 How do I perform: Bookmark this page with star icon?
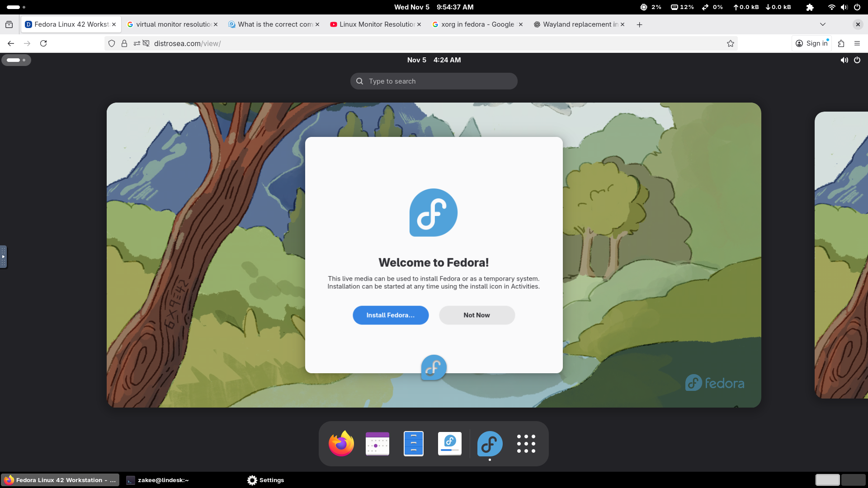[x=730, y=43]
